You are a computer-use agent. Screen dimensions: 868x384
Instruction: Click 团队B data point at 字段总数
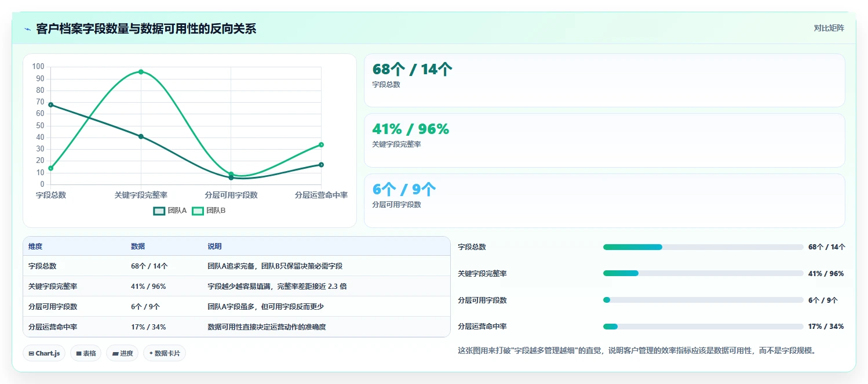[x=51, y=168]
